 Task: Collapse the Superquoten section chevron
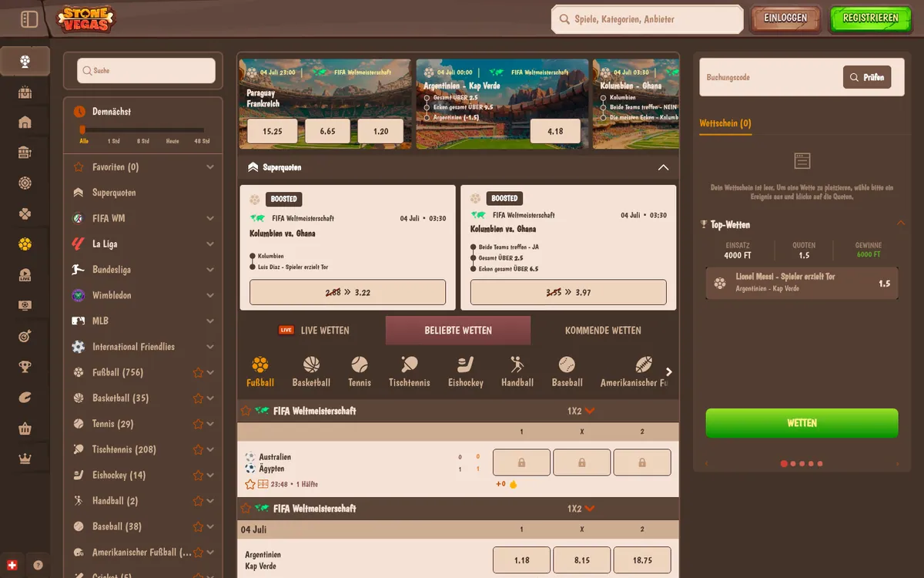tap(663, 167)
